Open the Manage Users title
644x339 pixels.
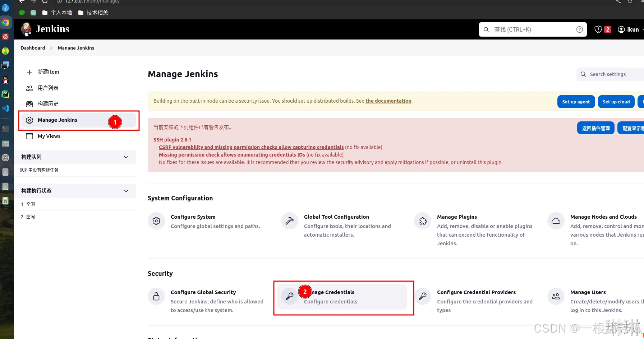(588, 292)
